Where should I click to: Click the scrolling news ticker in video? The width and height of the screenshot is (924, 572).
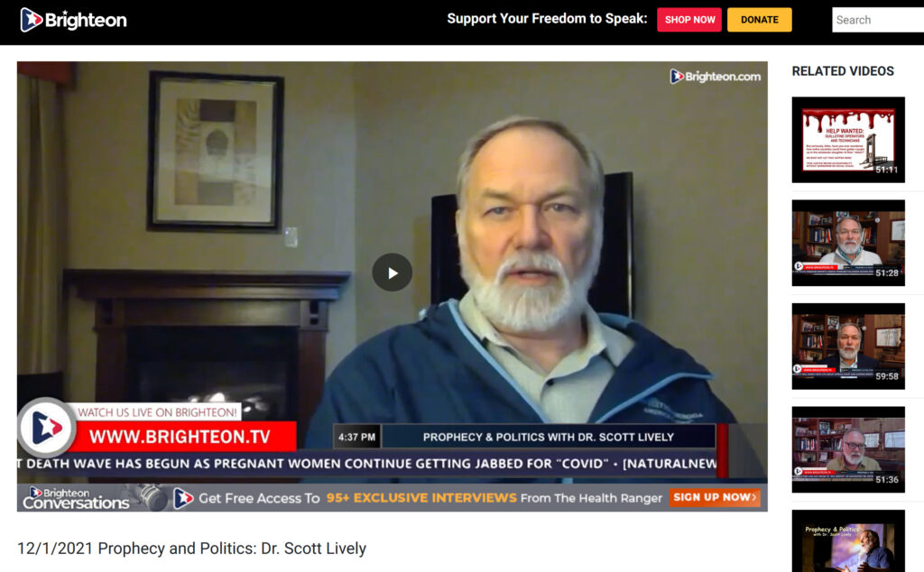tap(366, 464)
